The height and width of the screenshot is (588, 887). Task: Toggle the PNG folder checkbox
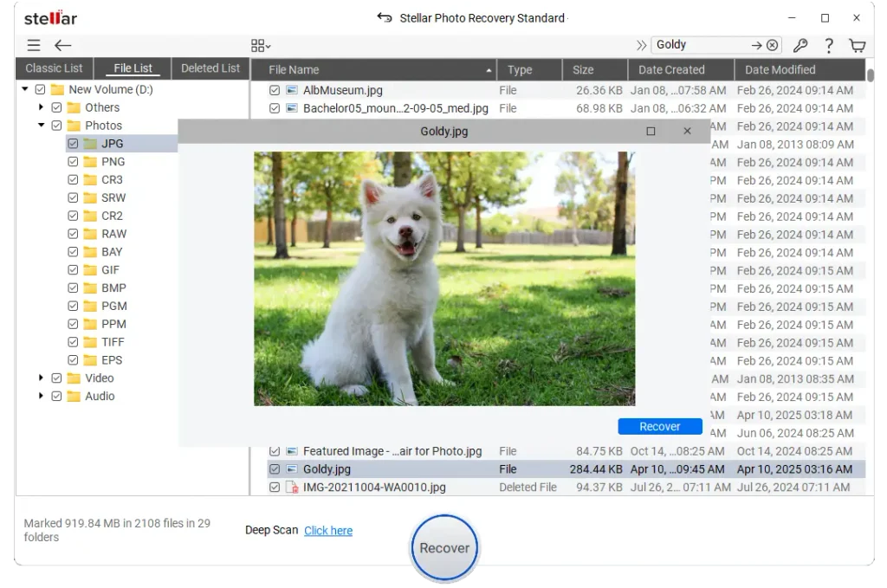[73, 162]
